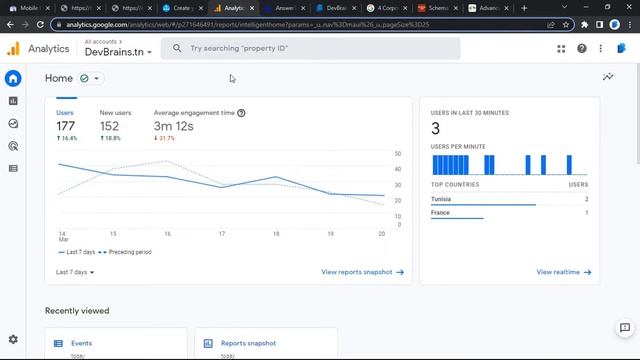The height and width of the screenshot is (360, 640).
Task: Click View reports snapshot link
Action: pyautogui.click(x=362, y=272)
